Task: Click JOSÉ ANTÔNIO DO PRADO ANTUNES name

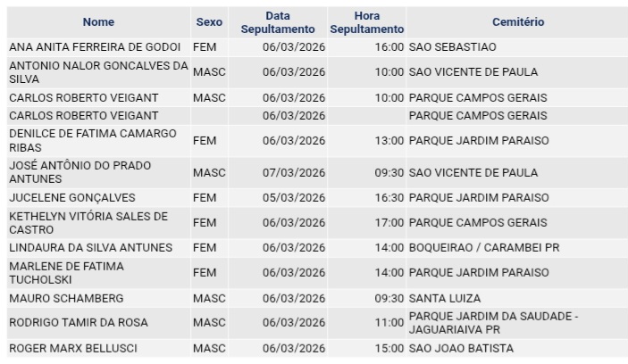Action: [80, 172]
